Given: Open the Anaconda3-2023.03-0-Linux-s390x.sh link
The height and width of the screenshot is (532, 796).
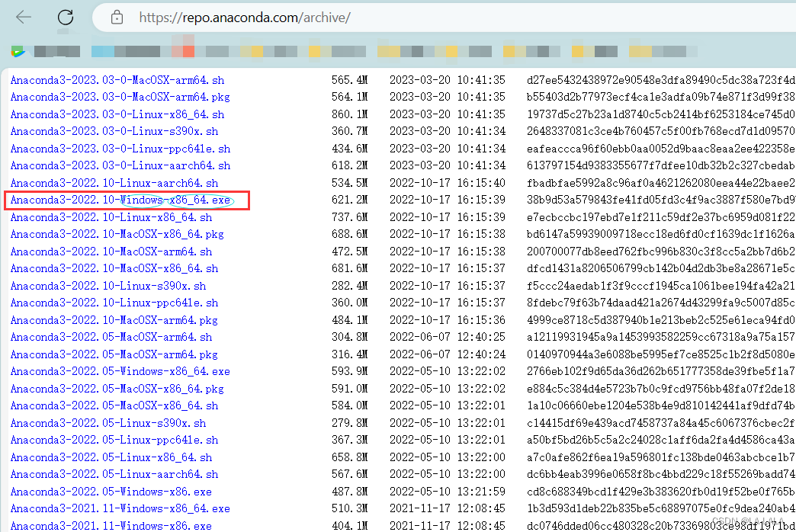Looking at the screenshot, I should [114, 132].
